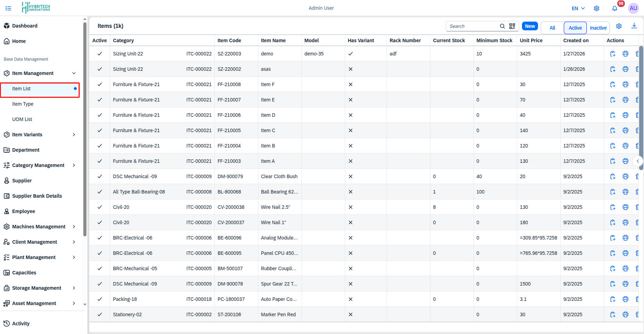Open the UOM List page
The height and width of the screenshot is (334, 644).
(x=22, y=119)
